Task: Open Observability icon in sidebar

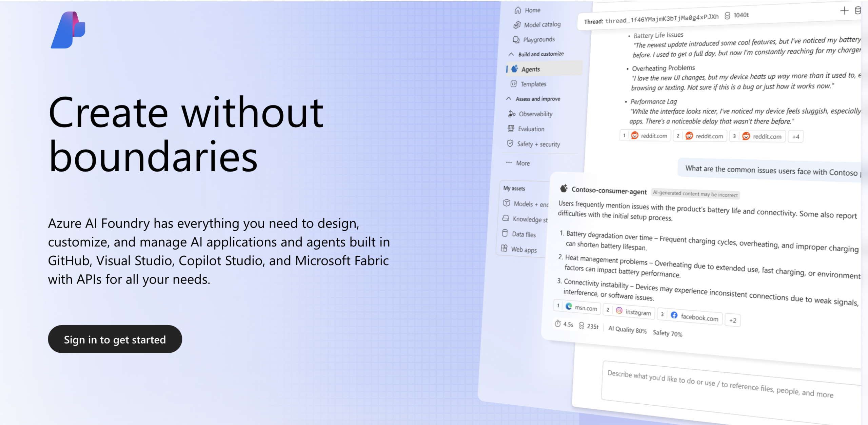Action: point(512,114)
